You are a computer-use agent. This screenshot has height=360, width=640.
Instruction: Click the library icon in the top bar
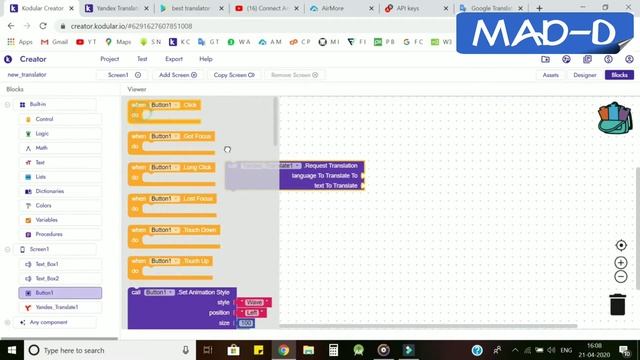click(587, 59)
